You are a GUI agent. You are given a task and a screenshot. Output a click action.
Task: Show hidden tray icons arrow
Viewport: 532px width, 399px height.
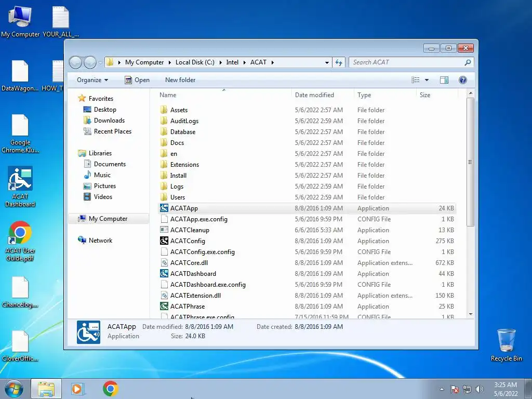pos(442,389)
